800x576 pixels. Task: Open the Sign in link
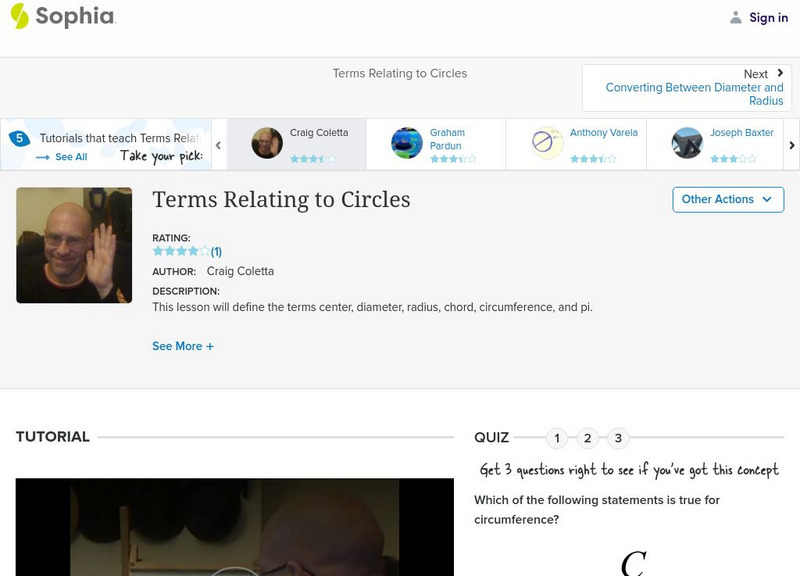(768, 18)
